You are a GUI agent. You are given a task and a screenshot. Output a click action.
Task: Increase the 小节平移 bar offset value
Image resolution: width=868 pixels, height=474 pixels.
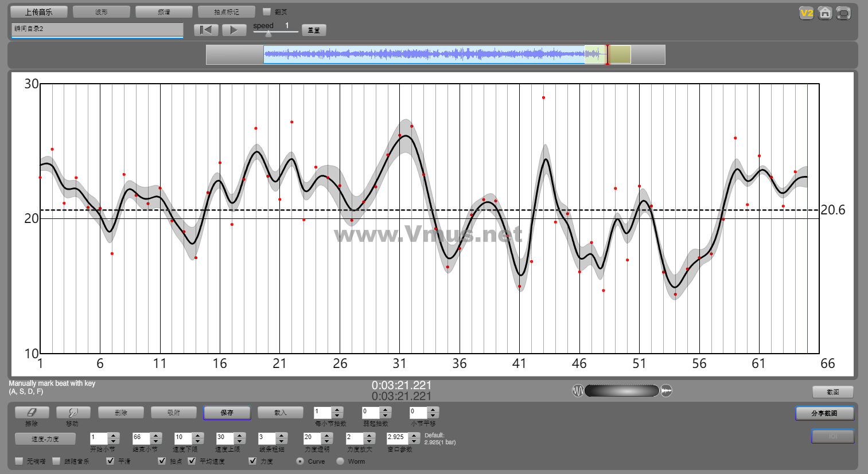433,409
